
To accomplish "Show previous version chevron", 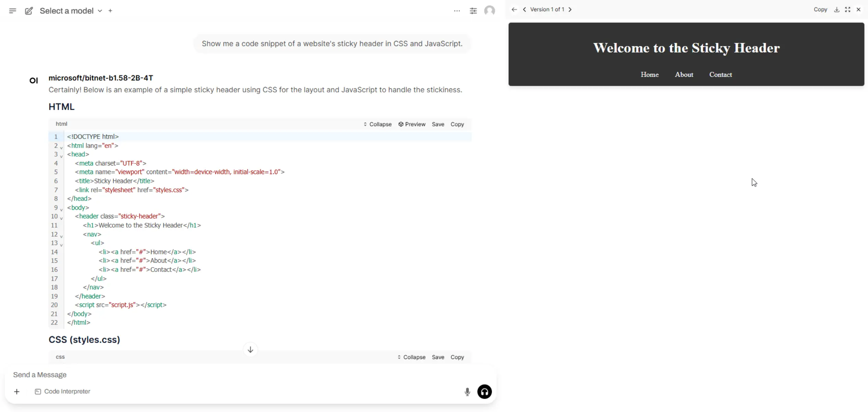I will (524, 10).
